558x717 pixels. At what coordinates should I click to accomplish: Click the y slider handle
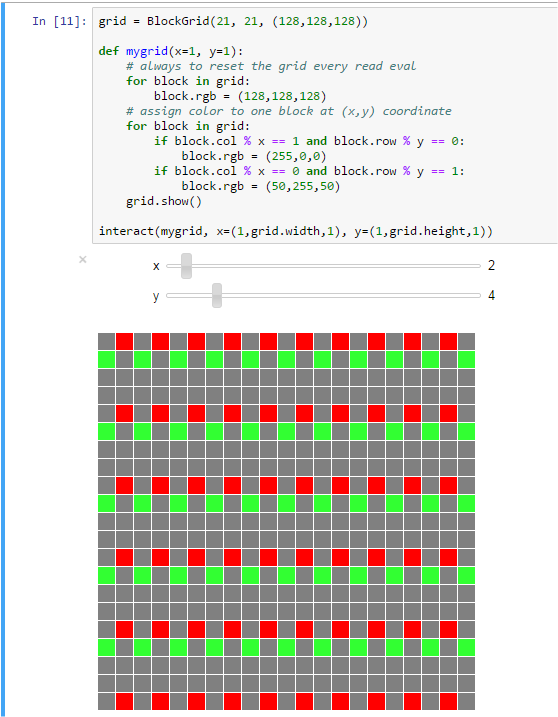(217, 295)
